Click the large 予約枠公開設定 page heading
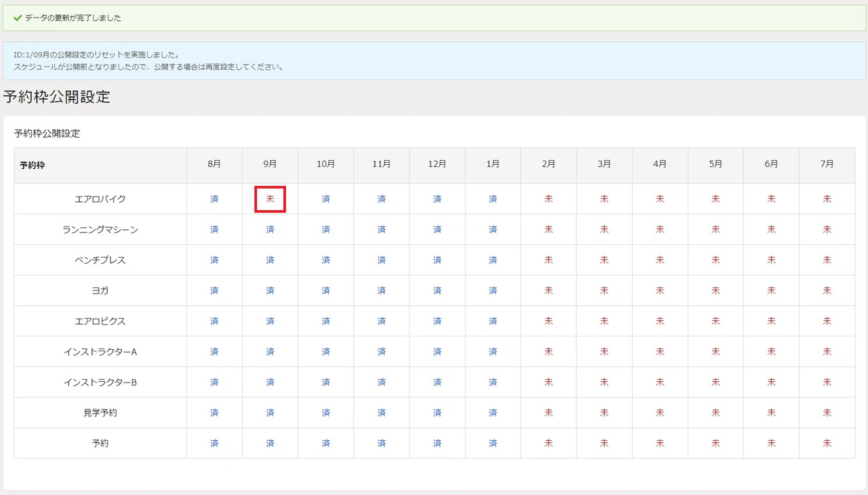Screen dimensions: 868x495 (56, 96)
